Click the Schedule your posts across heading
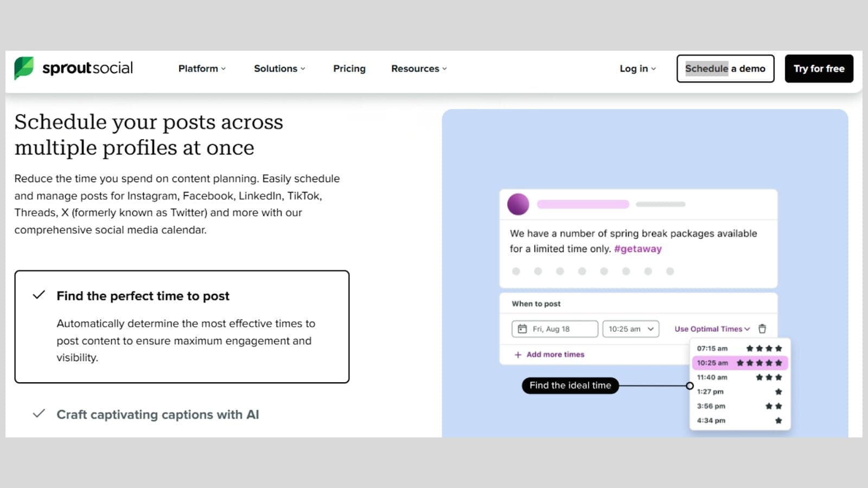The image size is (868, 488). 149,134
